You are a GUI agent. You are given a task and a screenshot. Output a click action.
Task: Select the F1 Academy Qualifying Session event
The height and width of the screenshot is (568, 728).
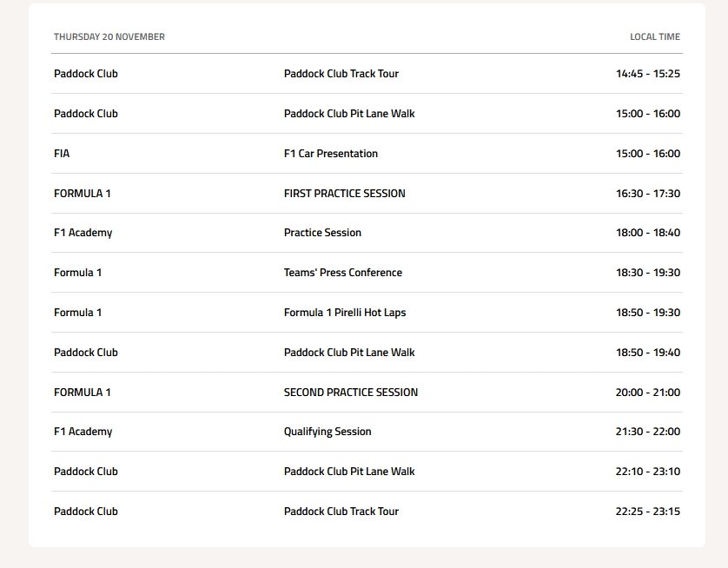click(x=327, y=432)
